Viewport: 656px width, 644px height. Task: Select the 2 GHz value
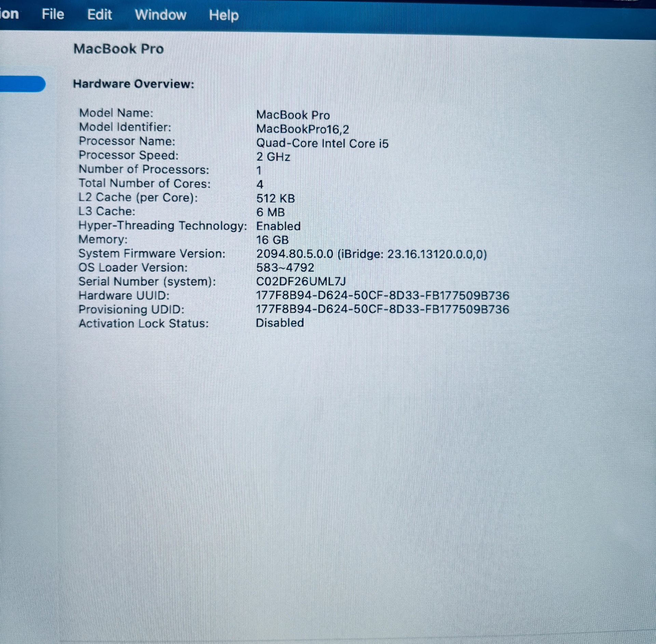coord(273,157)
